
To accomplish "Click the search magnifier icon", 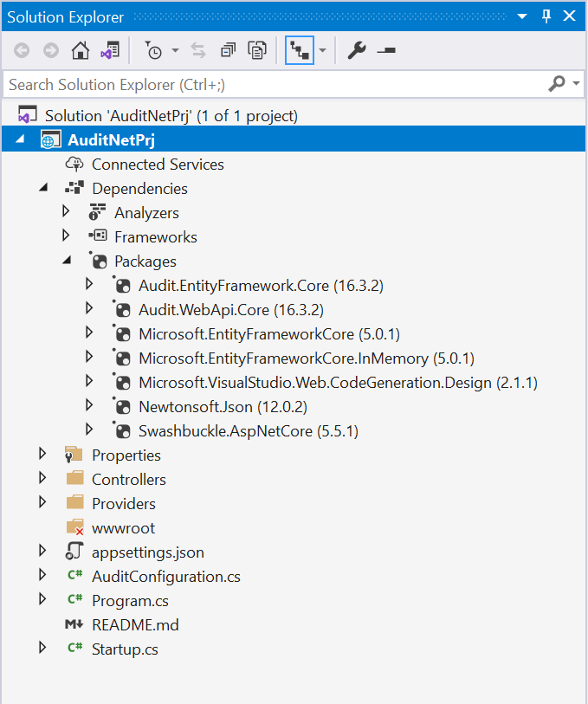I will click(x=557, y=83).
